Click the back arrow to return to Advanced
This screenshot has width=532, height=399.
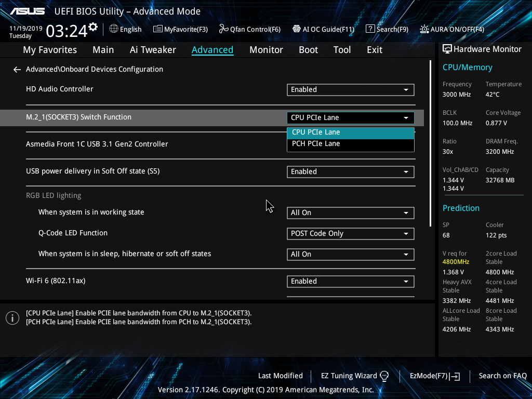(17, 70)
